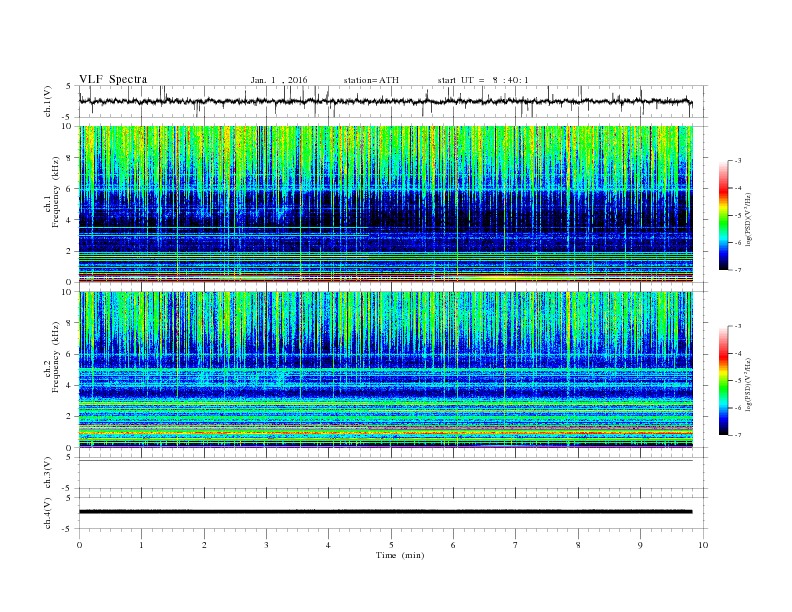Click the "4" tick on the Time axis
The image size is (792, 612).
point(329,545)
